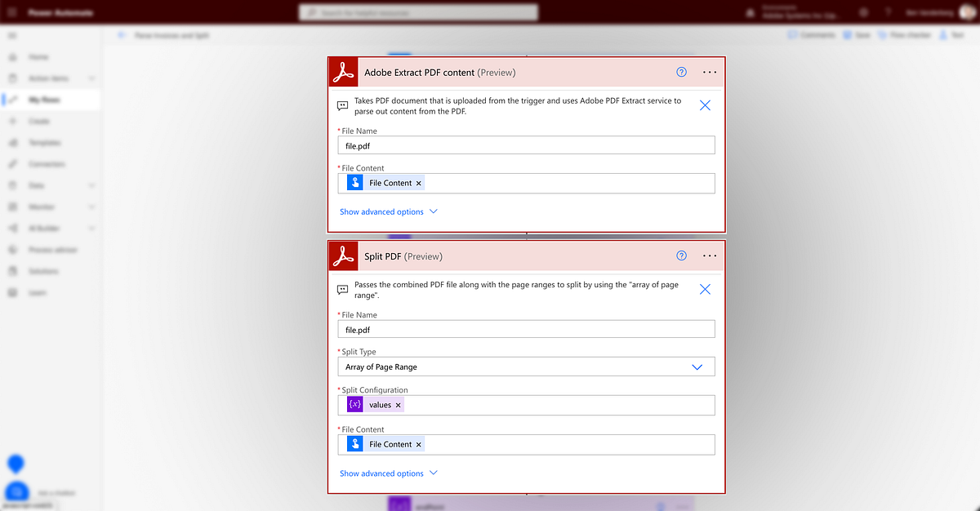Dismiss the comment note on Extract PDF content
980x511 pixels.
[706, 105]
